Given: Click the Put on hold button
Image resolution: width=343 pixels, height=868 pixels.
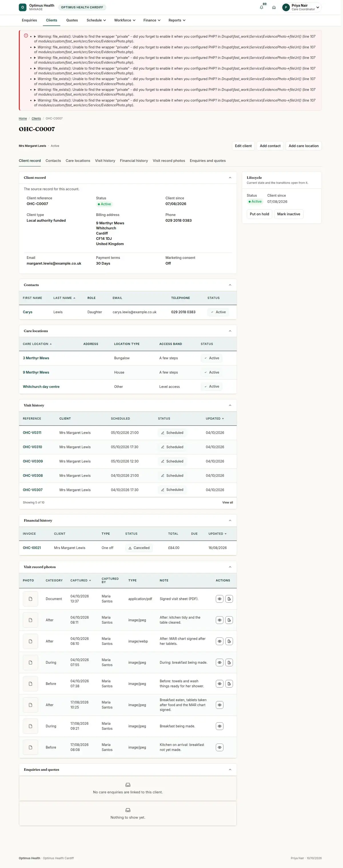Looking at the screenshot, I should point(259,214).
